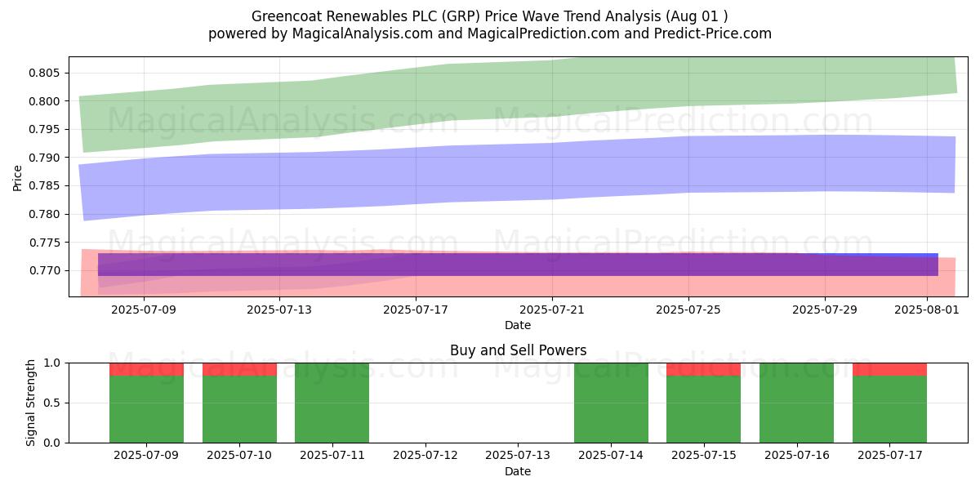Click the red sell segment on 2025-07-10 bar
Image resolution: width=980 pixels, height=490 pixels.
click(x=239, y=369)
